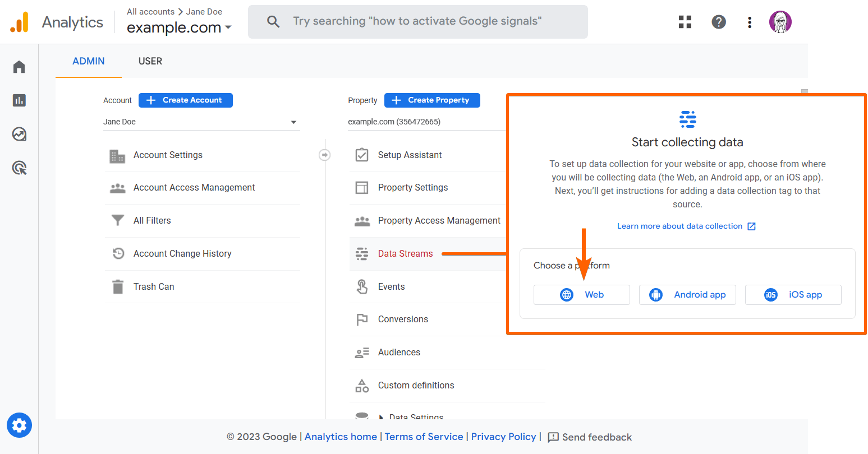868x454 pixels.
Task: Click the Custom definitions shapes icon
Action: tap(362, 386)
